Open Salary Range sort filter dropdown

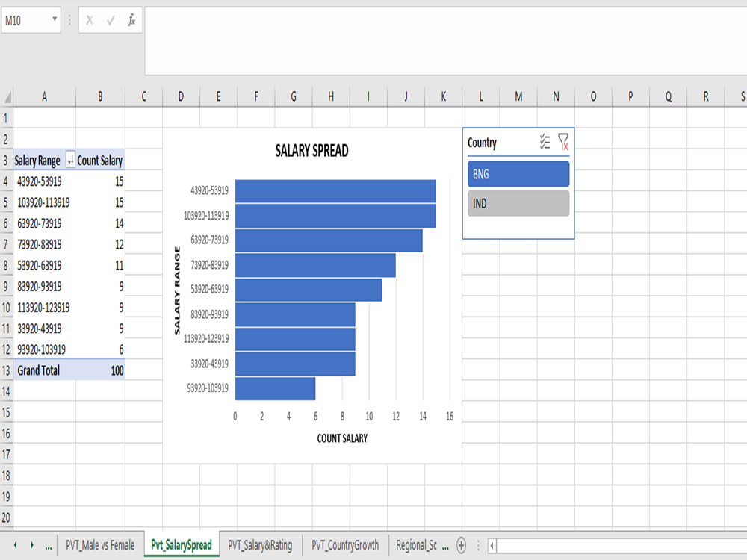coord(70,160)
